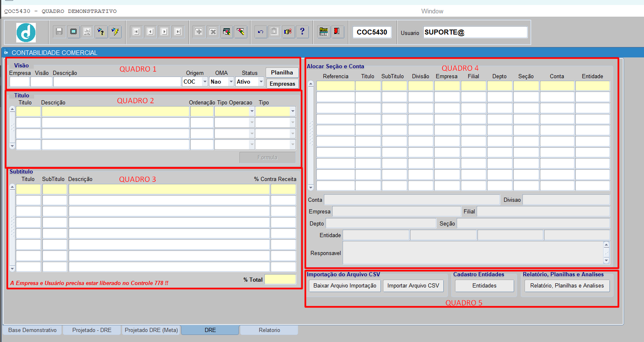Click Importar Arquivo CSV button
This screenshot has height=342, width=644.
413,286
